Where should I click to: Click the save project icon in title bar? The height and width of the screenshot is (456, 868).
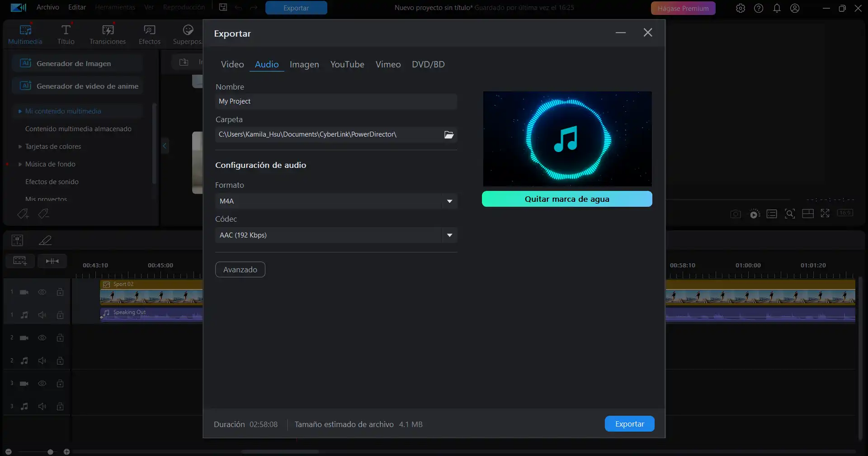pos(223,7)
